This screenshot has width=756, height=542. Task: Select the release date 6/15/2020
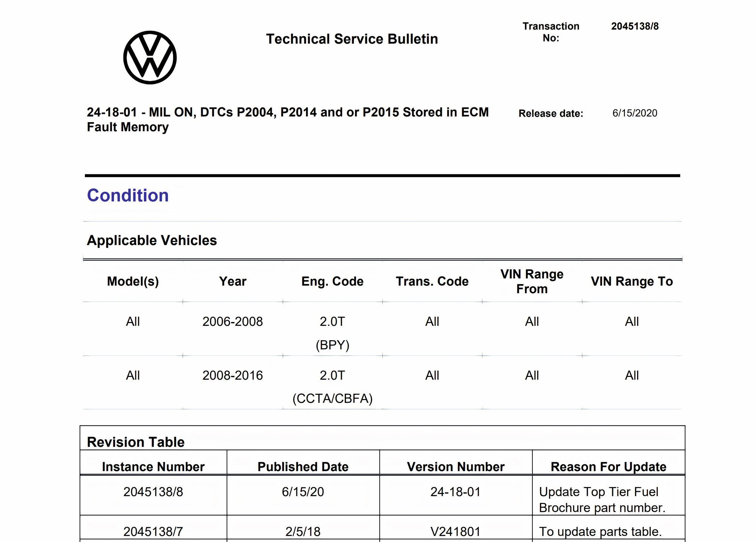[635, 113]
